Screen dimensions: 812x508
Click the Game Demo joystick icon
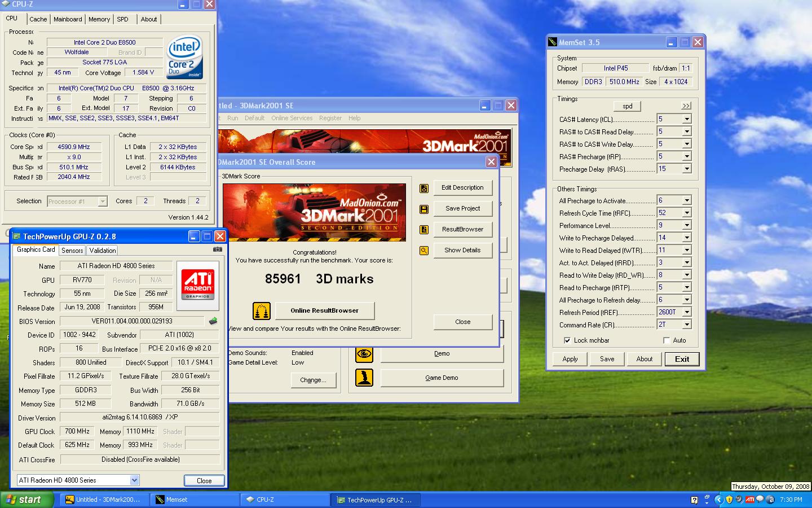tap(364, 378)
